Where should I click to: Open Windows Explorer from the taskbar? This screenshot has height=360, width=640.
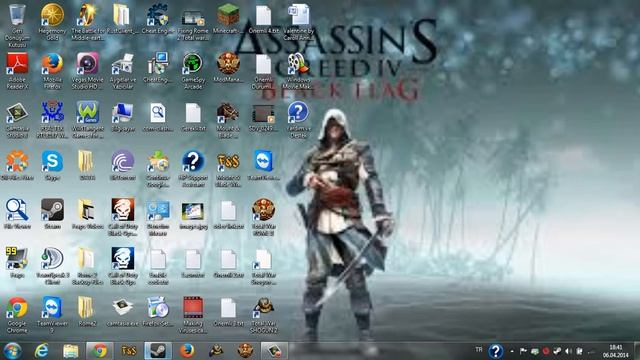click(x=71, y=351)
